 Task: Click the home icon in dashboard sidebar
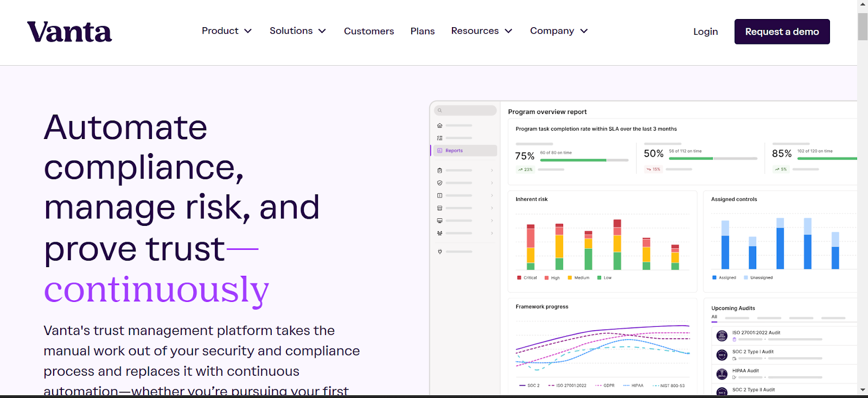click(x=439, y=125)
